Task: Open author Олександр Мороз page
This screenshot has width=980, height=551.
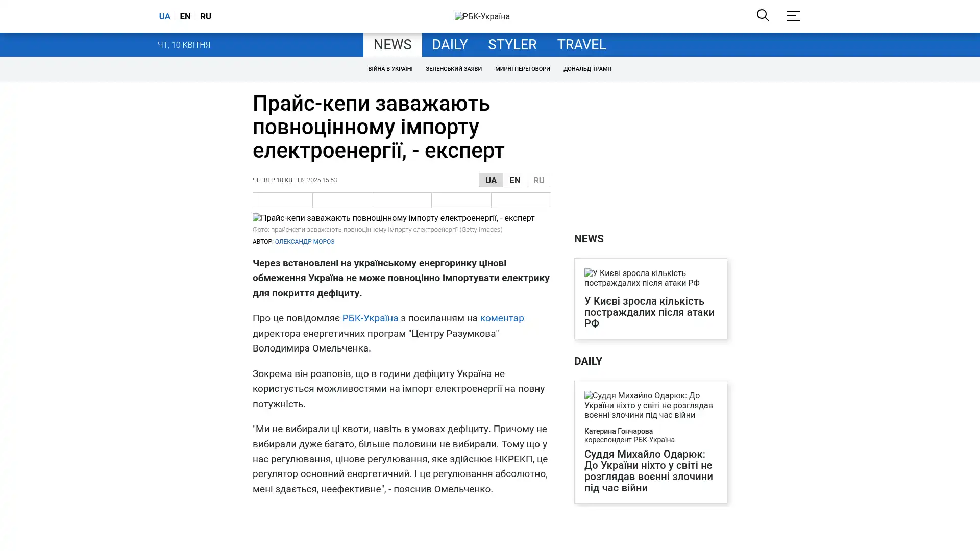Action: (305, 242)
